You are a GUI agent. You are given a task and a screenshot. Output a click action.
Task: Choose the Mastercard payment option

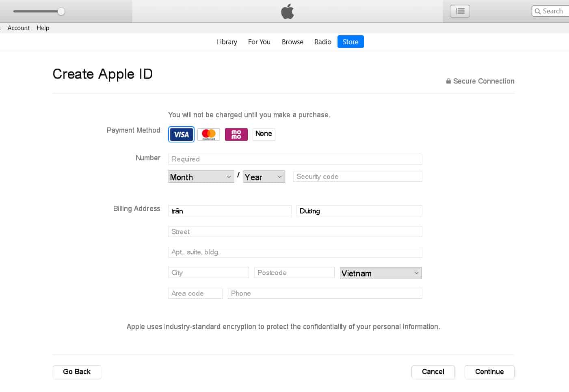[209, 134]
